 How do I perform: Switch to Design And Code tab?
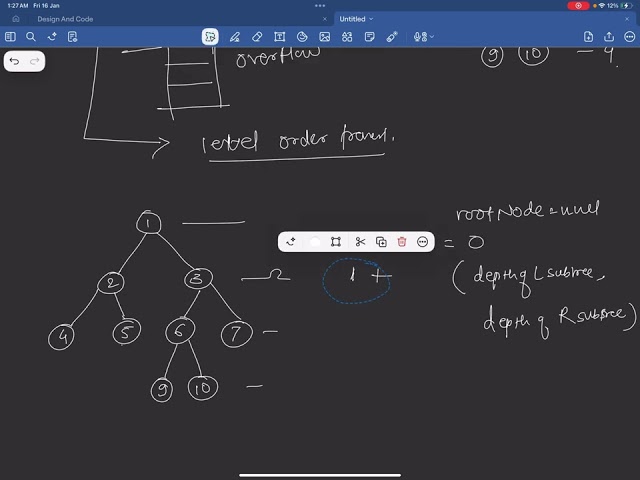[65, 19]
